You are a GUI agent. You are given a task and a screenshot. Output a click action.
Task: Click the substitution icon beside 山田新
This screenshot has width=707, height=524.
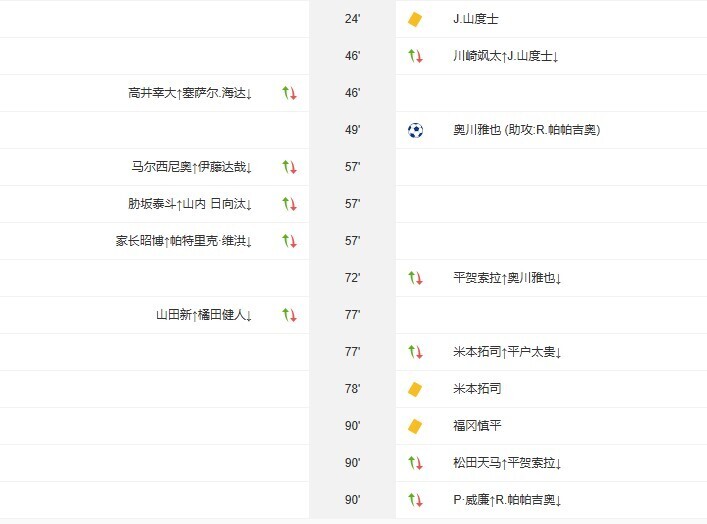290,315
